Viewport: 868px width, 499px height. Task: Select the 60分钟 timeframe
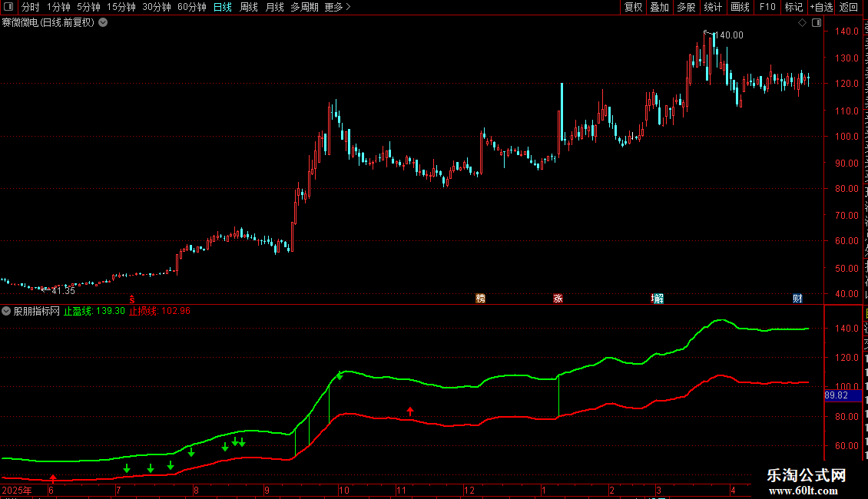(x=192, y=7)
